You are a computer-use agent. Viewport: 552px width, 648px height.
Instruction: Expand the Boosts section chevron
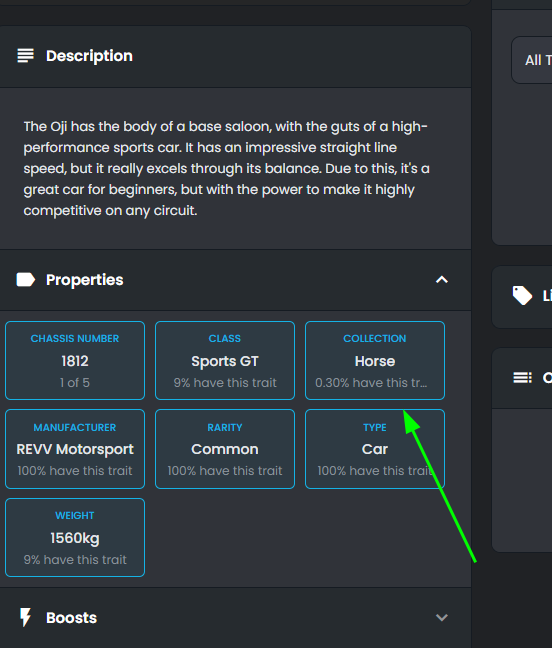point(442,617)
